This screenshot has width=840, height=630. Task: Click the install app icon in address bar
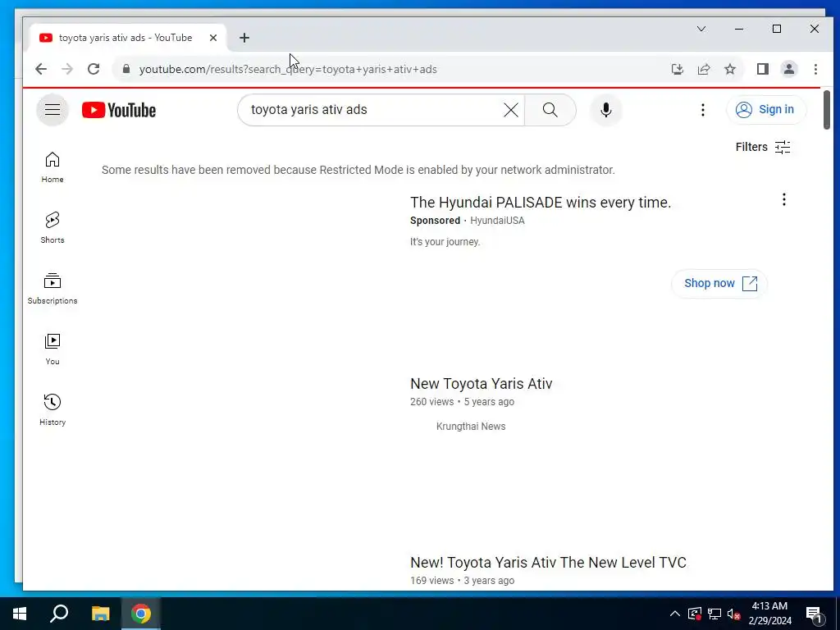678,69
